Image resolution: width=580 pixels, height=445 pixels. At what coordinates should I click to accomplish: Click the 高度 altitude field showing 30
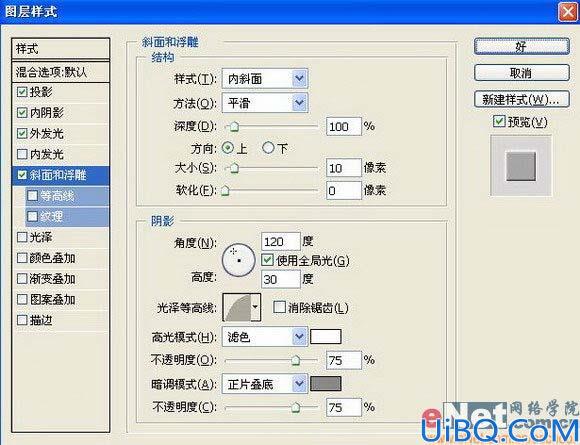click(x=281, y=279)
